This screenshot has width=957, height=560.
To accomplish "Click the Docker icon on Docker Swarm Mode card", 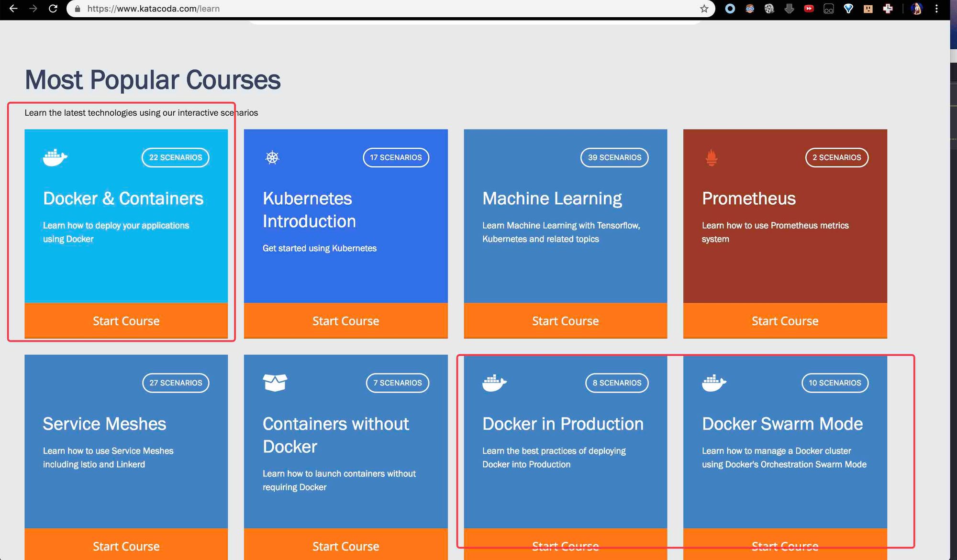I will point(714,383).
